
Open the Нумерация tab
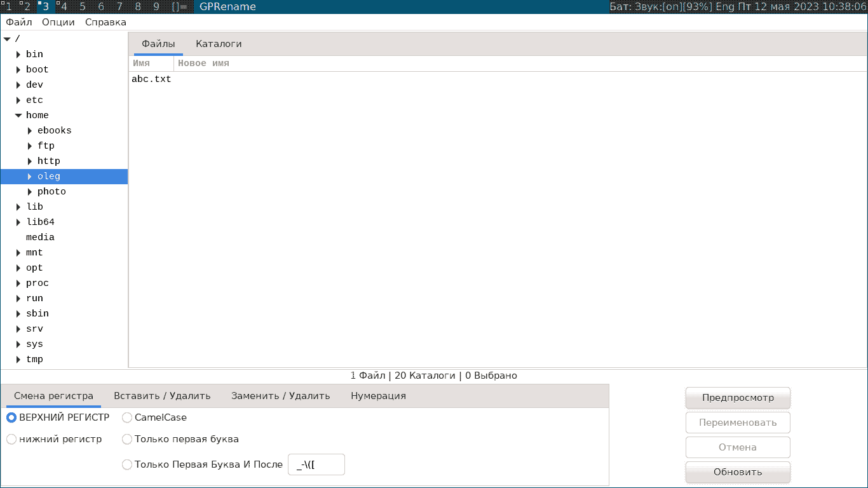[x=378, y=396]
